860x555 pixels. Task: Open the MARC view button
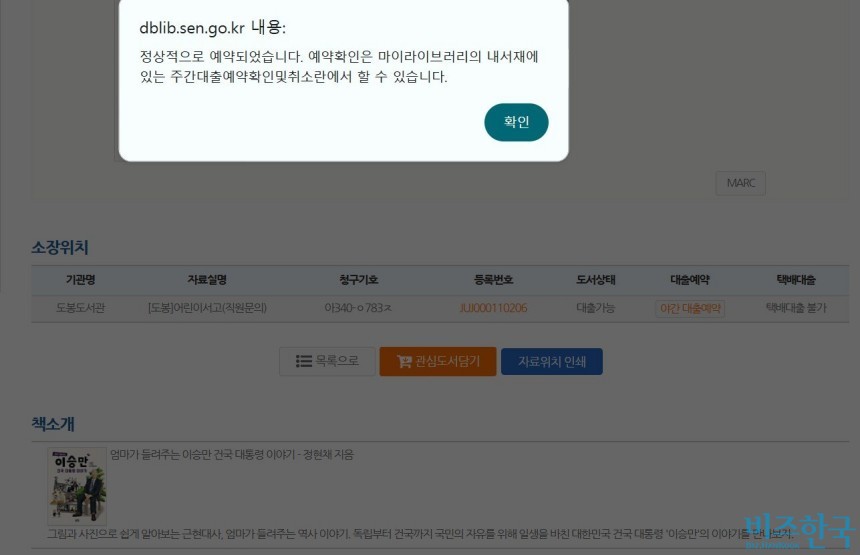pos(740,183)
